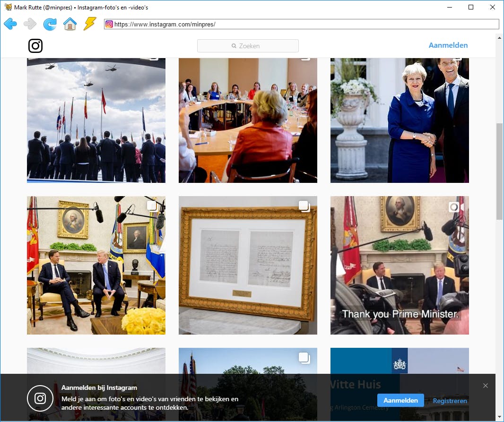Reload the page with the refresh icon

(50, 24)
